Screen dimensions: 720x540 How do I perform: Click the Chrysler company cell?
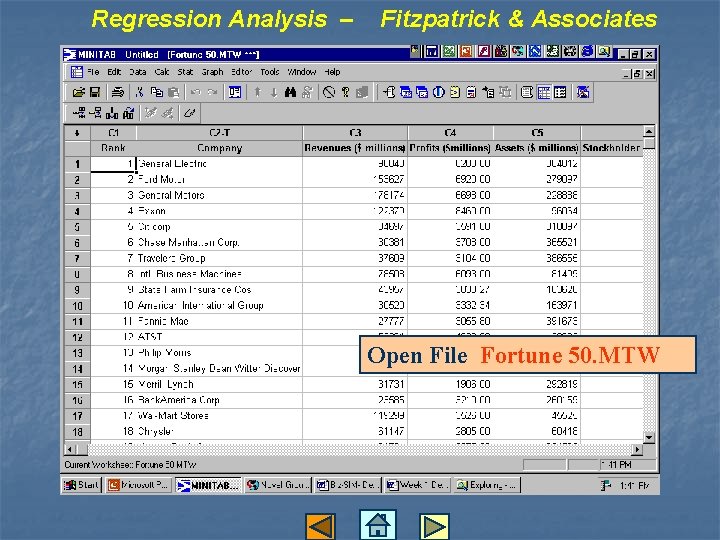tap(219, 431)
